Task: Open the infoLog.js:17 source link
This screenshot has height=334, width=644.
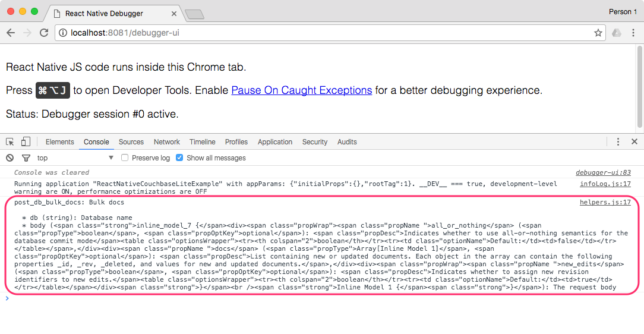Action: [605, 184]
